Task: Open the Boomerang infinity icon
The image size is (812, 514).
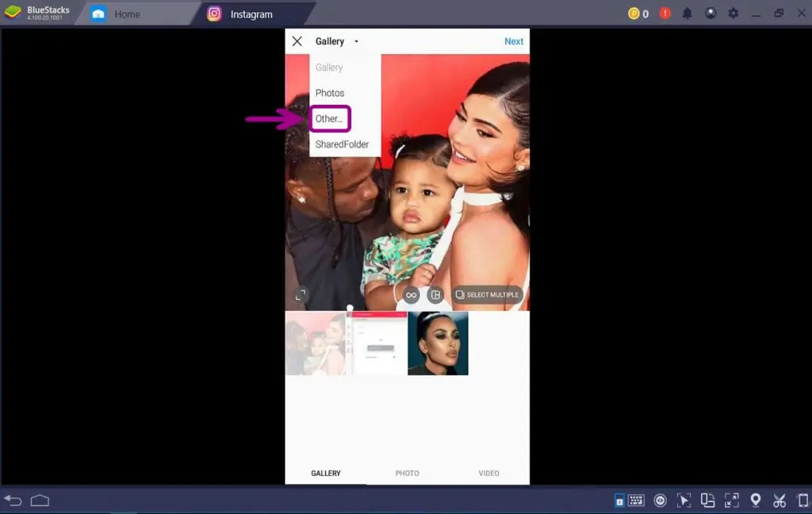Action: [411, 295]
